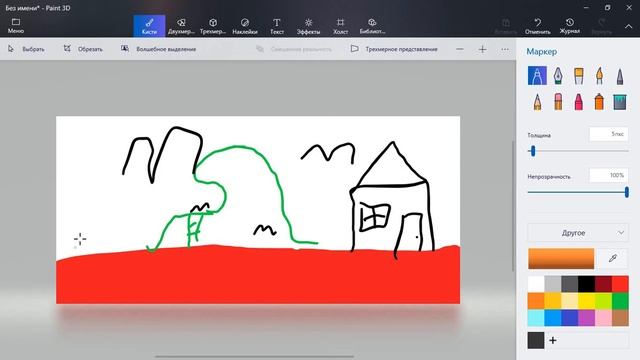
Task: Select the Кисти (Brushes) tab
Action: [149, 26]
